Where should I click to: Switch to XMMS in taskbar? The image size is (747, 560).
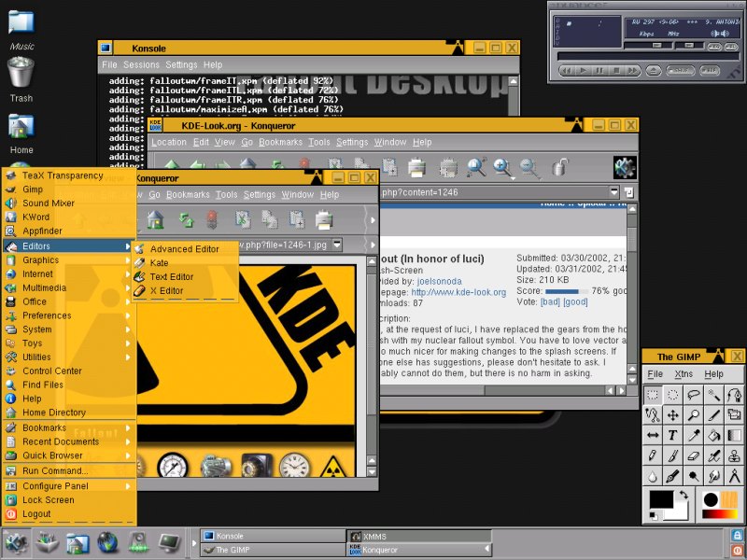[419, 536]
